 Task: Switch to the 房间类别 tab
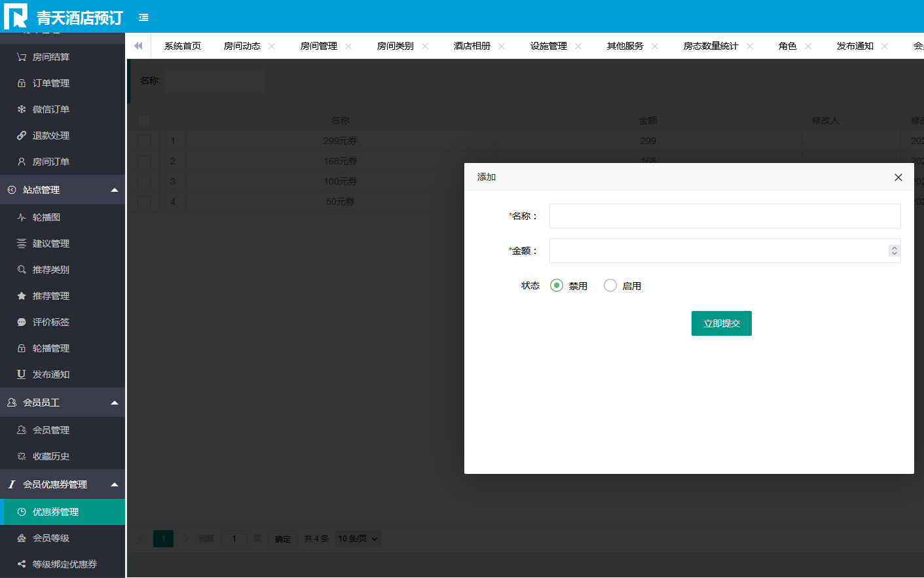point(396,46)
